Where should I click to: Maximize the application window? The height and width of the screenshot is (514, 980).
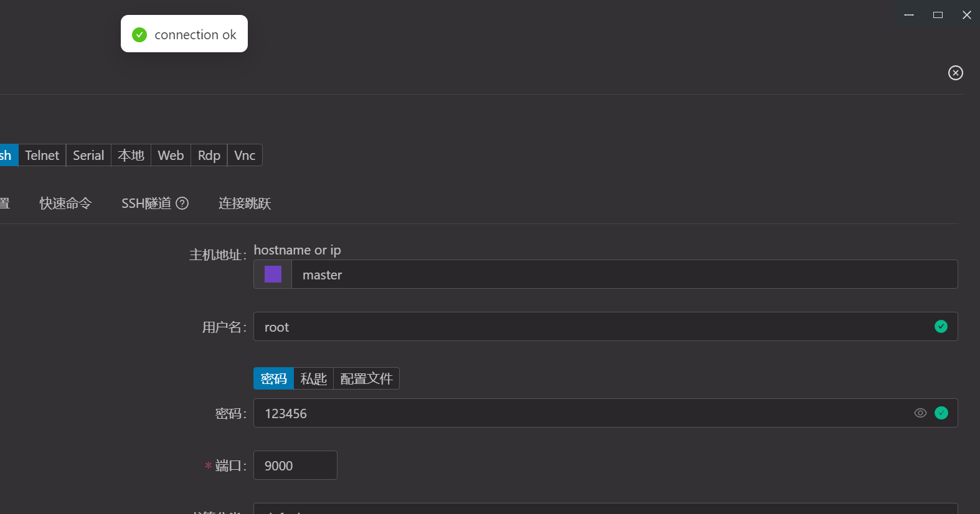point(938,15)
